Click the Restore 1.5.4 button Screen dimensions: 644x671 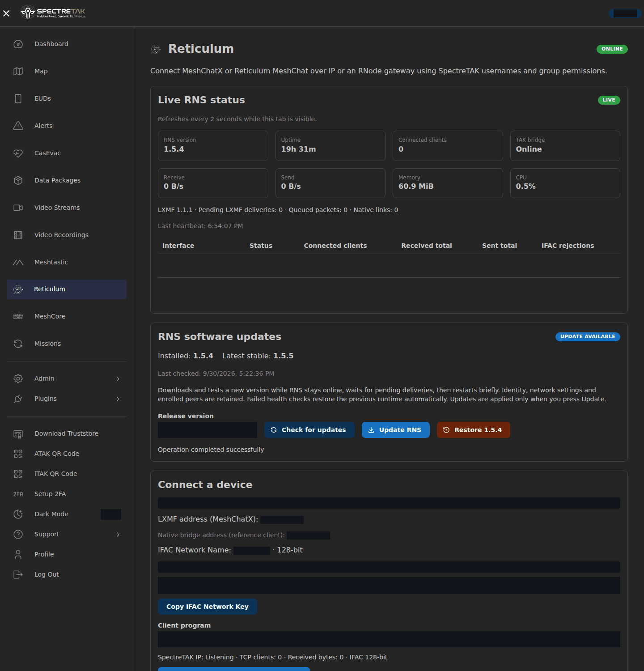pyautogui.click(x=474, y=430)
